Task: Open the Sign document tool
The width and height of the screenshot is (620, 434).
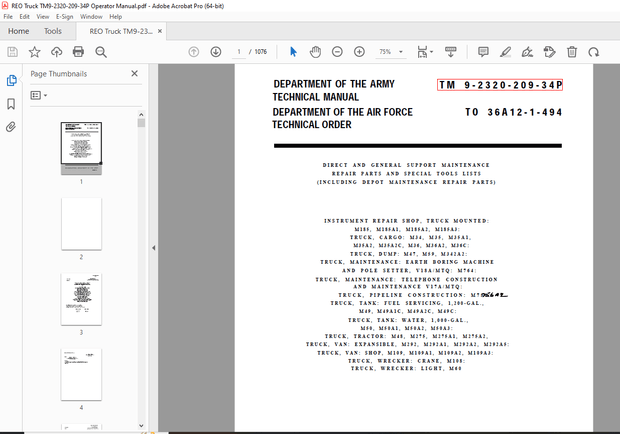Action: tap(527, 52)
